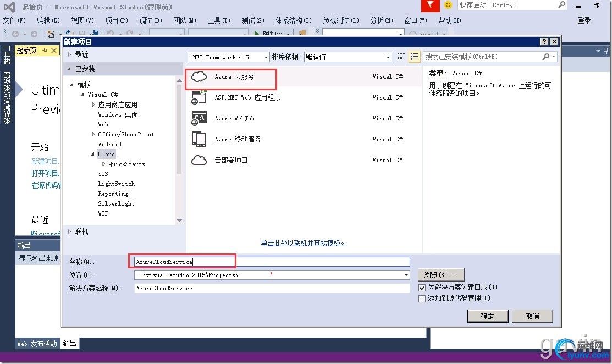Choose the 云部署项目 cloud icon
Screen dimensions: 612x364
199,160
